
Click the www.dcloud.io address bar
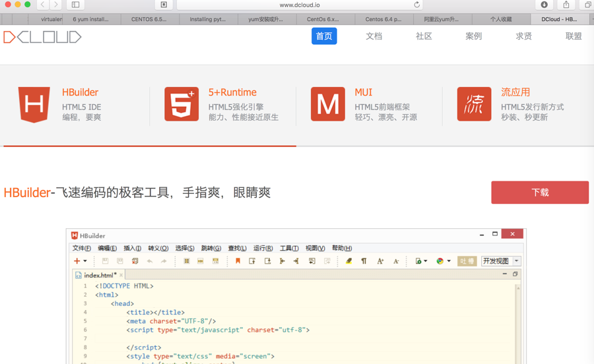point(299,5)
